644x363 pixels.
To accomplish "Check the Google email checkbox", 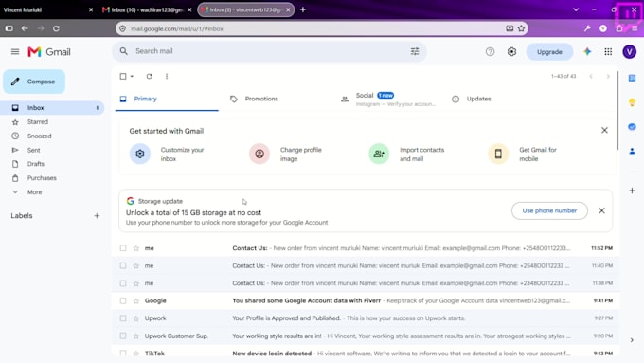I will click(123, 301).
